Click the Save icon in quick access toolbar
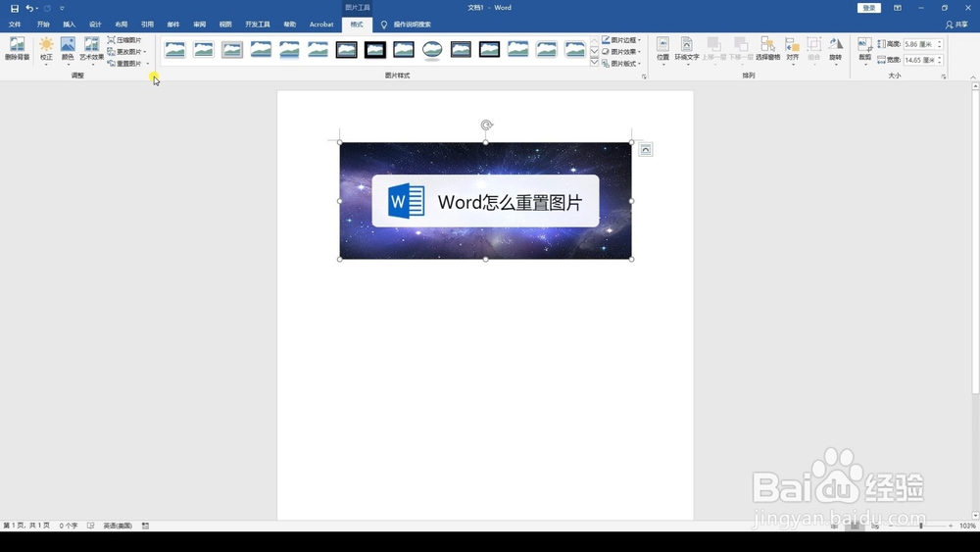The image size is (980, 552). click(x=15, y=8)
